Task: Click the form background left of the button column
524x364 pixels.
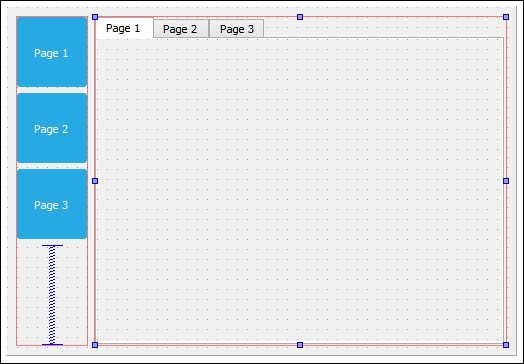Action: coord(11,181)
